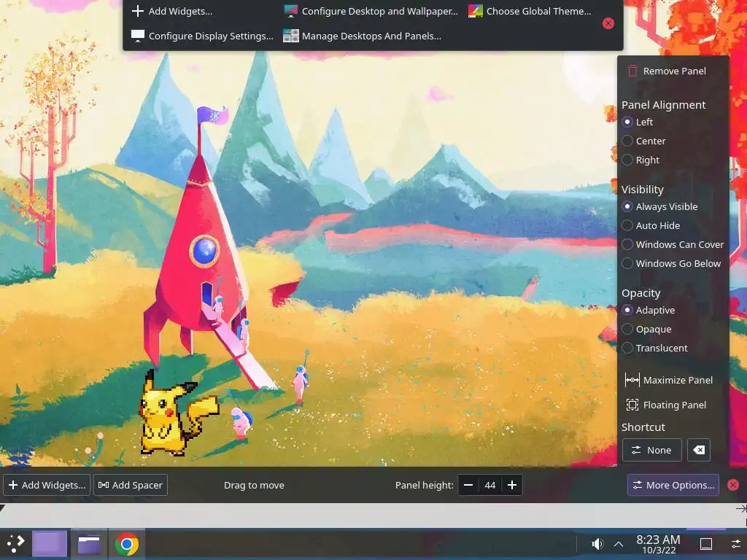Select Center panel alignment
747x560 pixels.
click(x=643, y=141)
